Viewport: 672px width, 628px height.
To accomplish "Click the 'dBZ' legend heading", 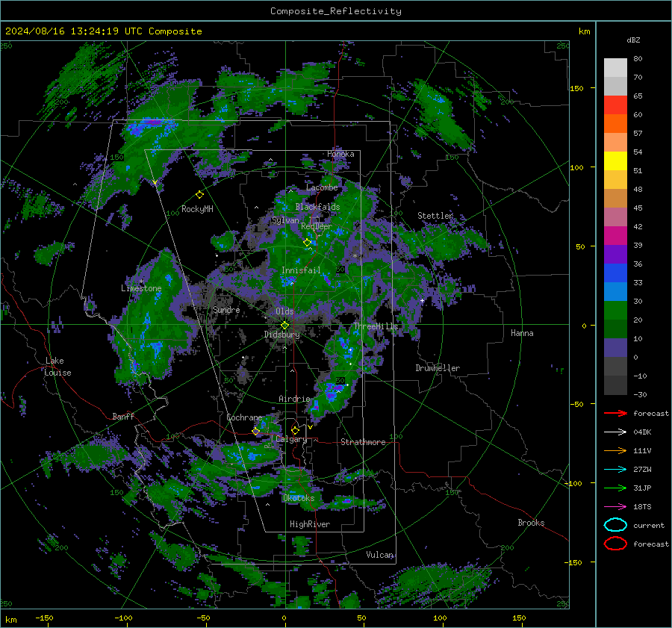I will coord(633,40).
